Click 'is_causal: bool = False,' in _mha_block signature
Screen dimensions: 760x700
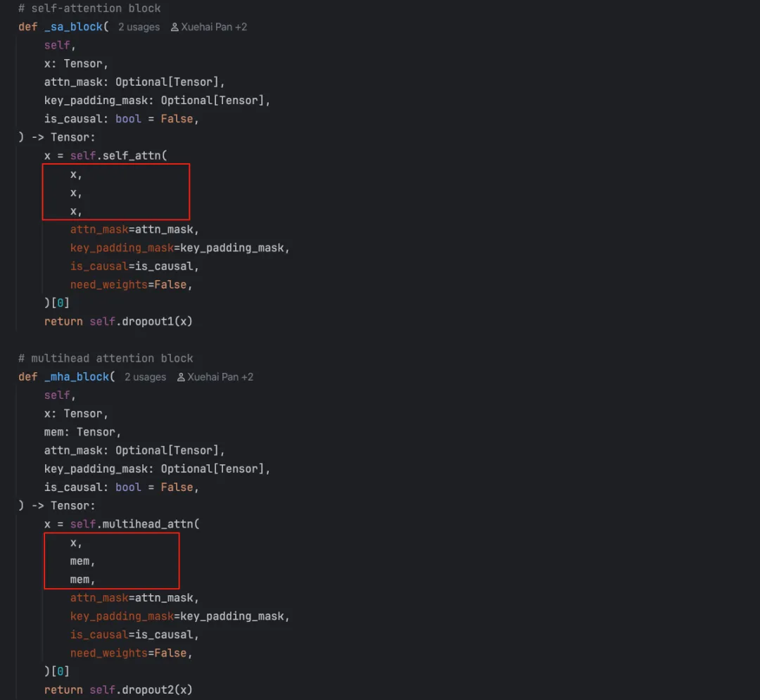pyautogui.click(x=122, y=488)
